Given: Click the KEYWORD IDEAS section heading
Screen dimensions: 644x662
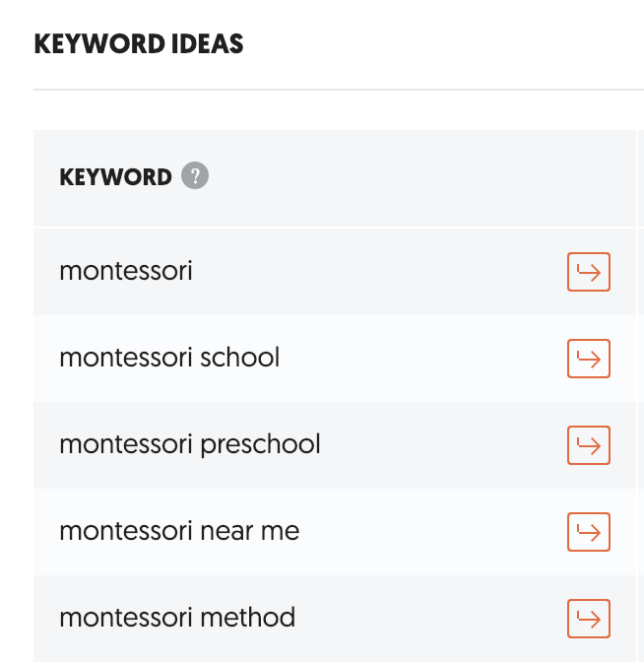Looking at the screenshot, I should click(x=139, y=44).
